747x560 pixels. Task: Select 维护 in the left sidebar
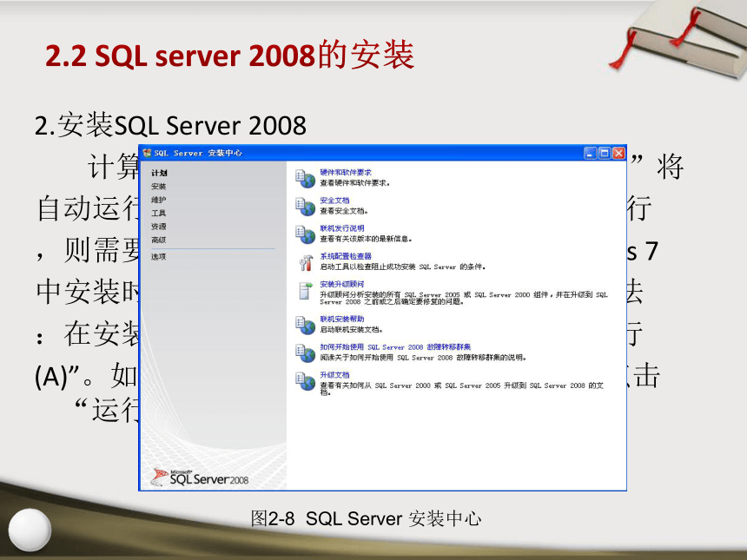(x=159, y=200)
